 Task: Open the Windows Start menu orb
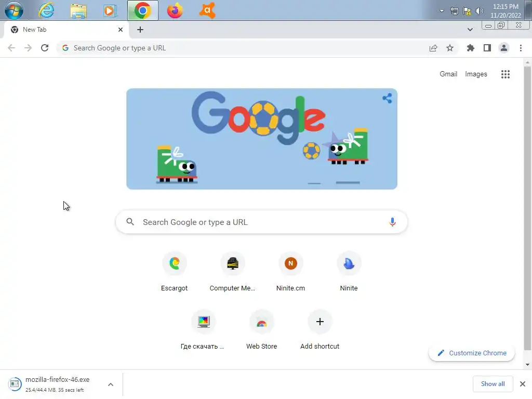tap(14, 10)
